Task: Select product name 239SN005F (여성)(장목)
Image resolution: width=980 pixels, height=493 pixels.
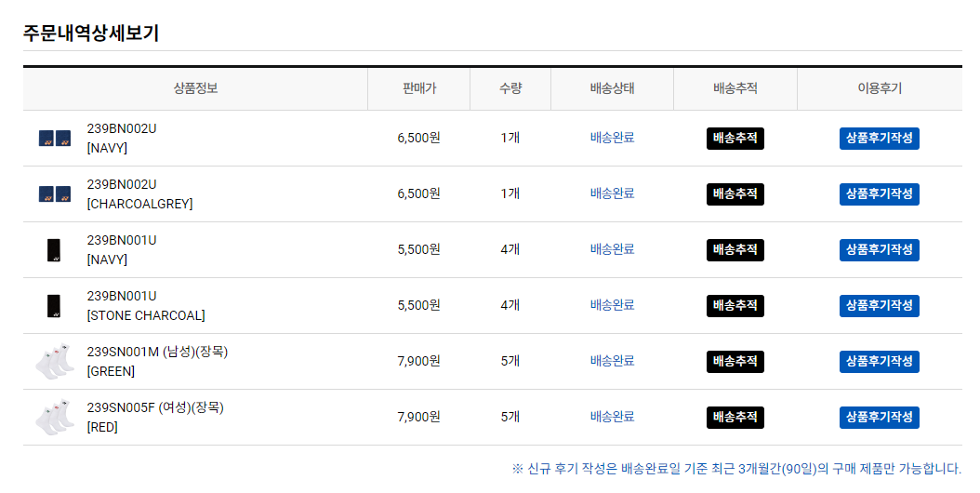Action: pyautogui.click(x=155, y=407)
